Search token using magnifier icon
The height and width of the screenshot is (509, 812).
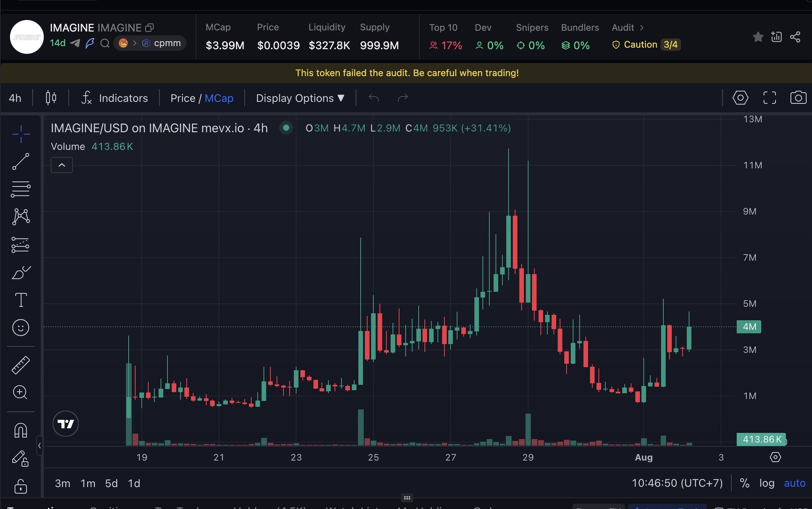[x=105, y=43]
